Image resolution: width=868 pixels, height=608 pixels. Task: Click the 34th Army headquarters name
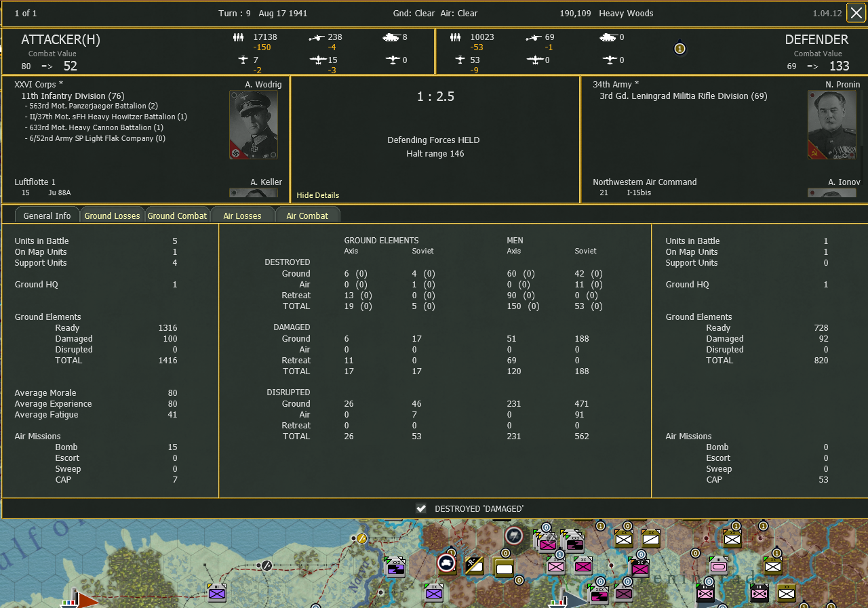pos(616,85)
